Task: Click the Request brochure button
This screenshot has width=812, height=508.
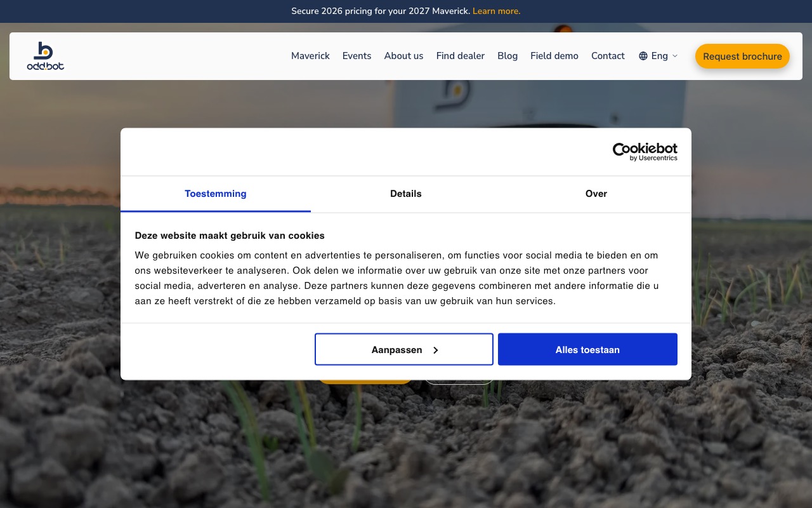Action: coord(742,56)
